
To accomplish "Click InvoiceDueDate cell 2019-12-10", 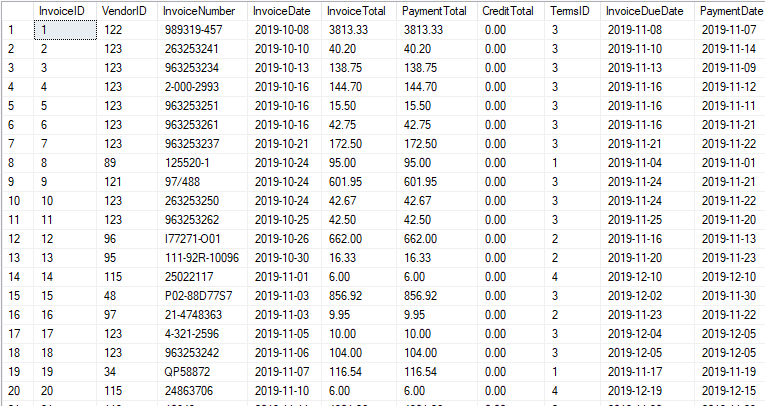I will pos(647,277).
